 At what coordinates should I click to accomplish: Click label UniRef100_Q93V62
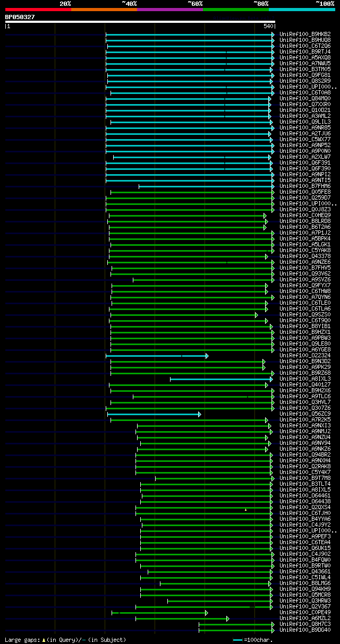pyautogui.click(x=305, y=273)
